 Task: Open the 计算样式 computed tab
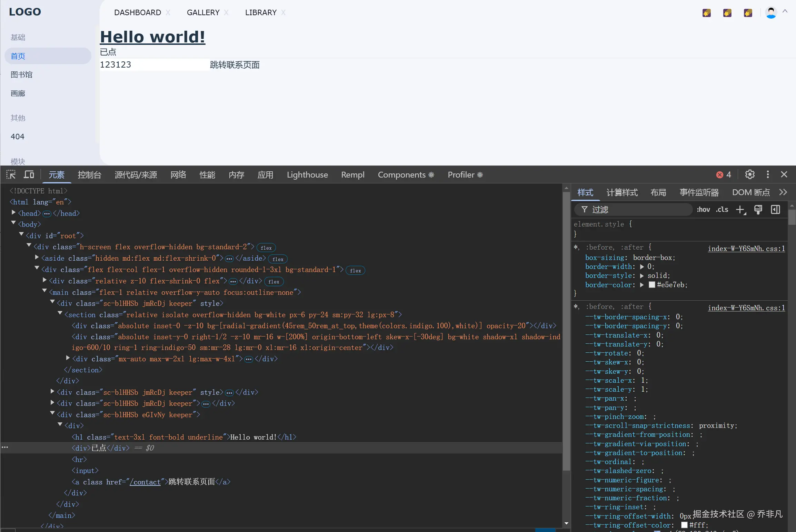622,192
